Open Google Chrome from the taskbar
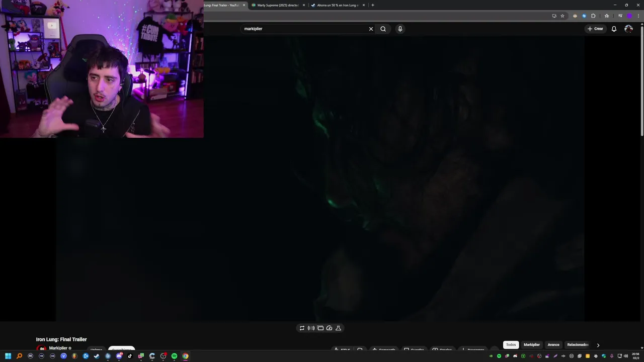The width and height of the screenshot is (644, 362). click(185, 356)
